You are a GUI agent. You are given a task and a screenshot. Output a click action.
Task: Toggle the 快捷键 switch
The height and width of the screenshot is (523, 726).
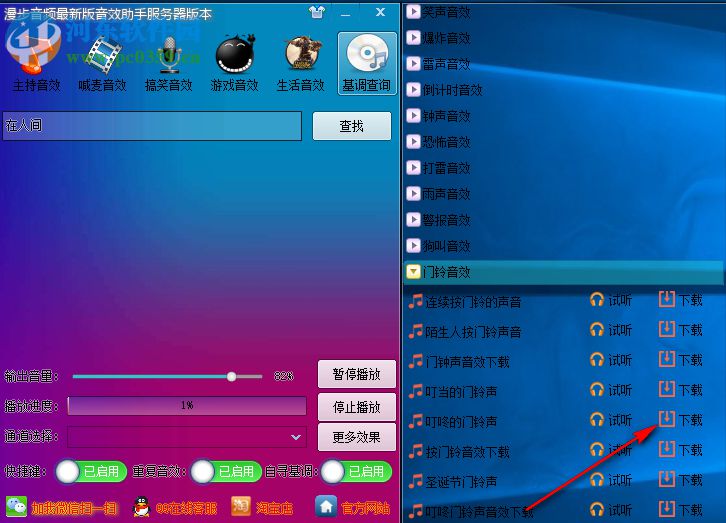click(91, 472)
